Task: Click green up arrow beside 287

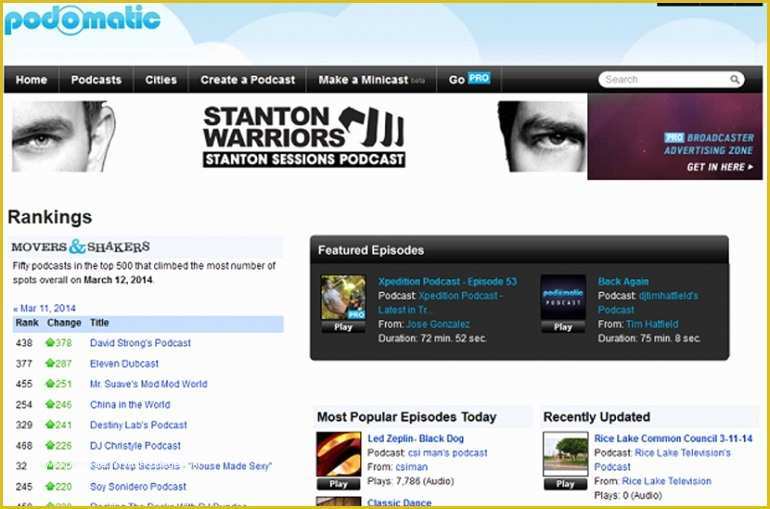Action: [50, 363]
